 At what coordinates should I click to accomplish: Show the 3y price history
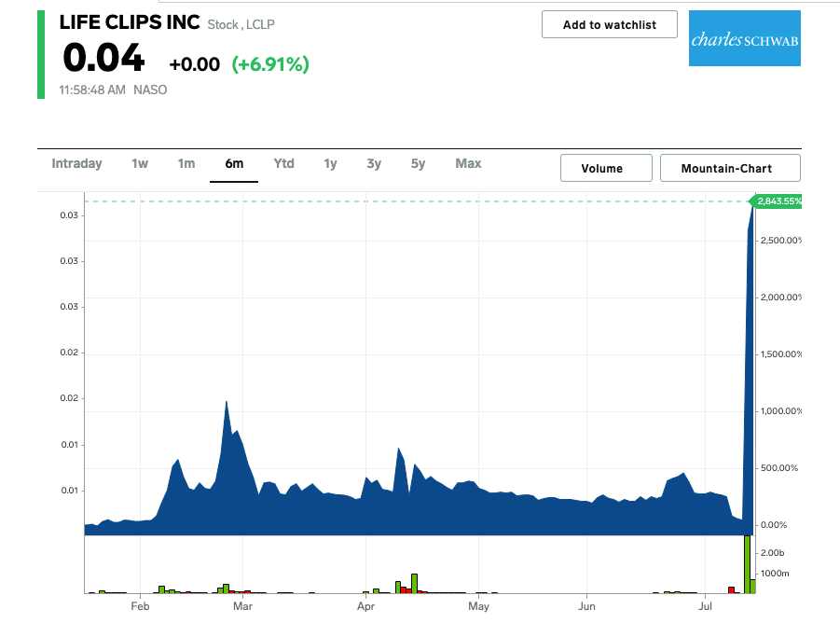374,163
